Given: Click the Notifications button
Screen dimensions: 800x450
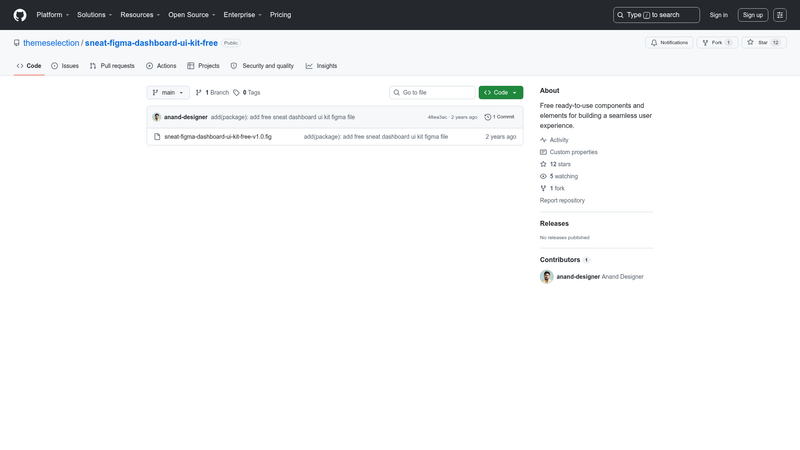Looking at the screenshot, I should click(669, 43).
